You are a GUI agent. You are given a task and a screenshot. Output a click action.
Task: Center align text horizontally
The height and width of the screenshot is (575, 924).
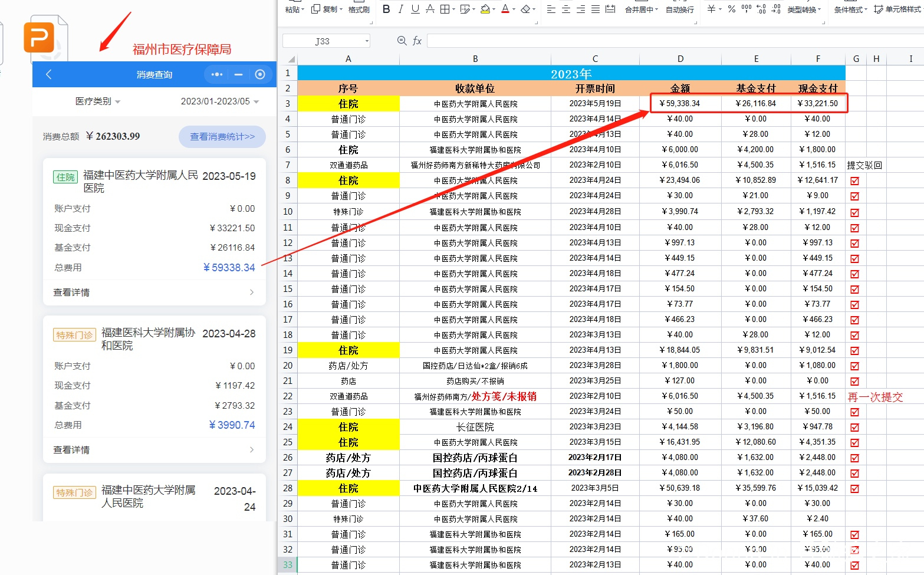566,9
